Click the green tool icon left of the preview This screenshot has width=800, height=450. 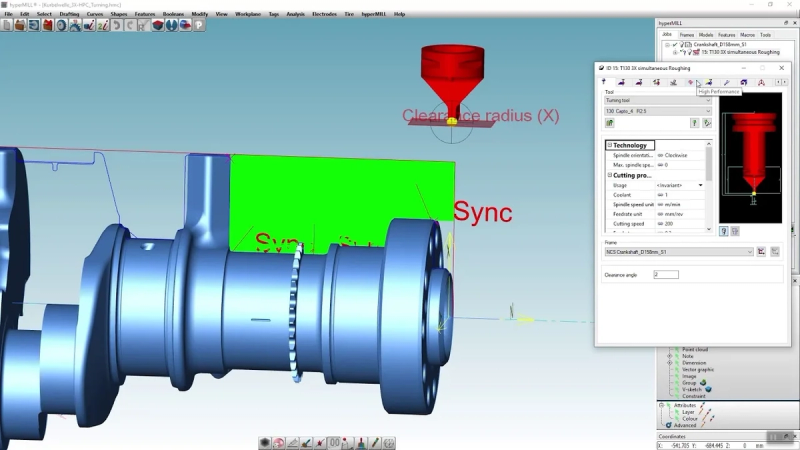tap(694, 123)
